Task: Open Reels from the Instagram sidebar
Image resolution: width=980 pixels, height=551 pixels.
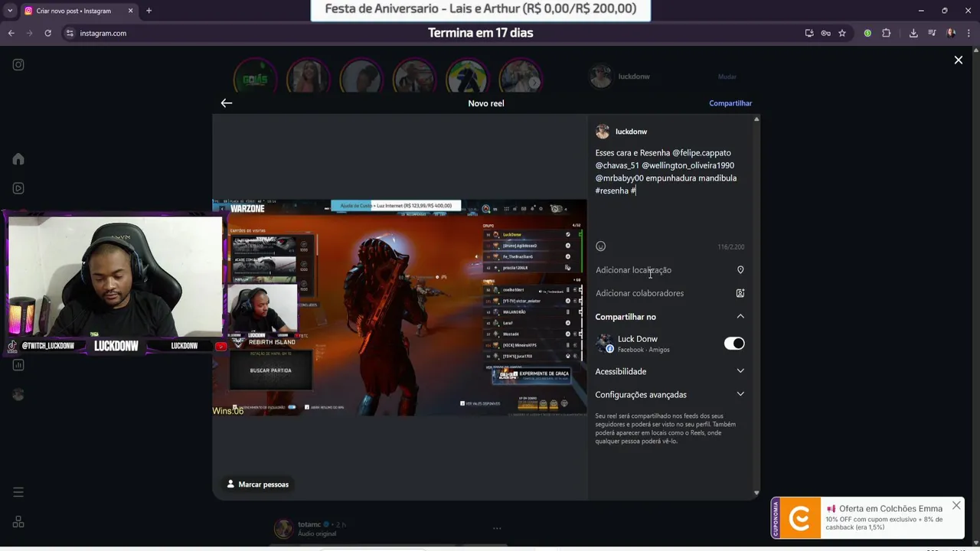Action: click(x=18, y=188)
